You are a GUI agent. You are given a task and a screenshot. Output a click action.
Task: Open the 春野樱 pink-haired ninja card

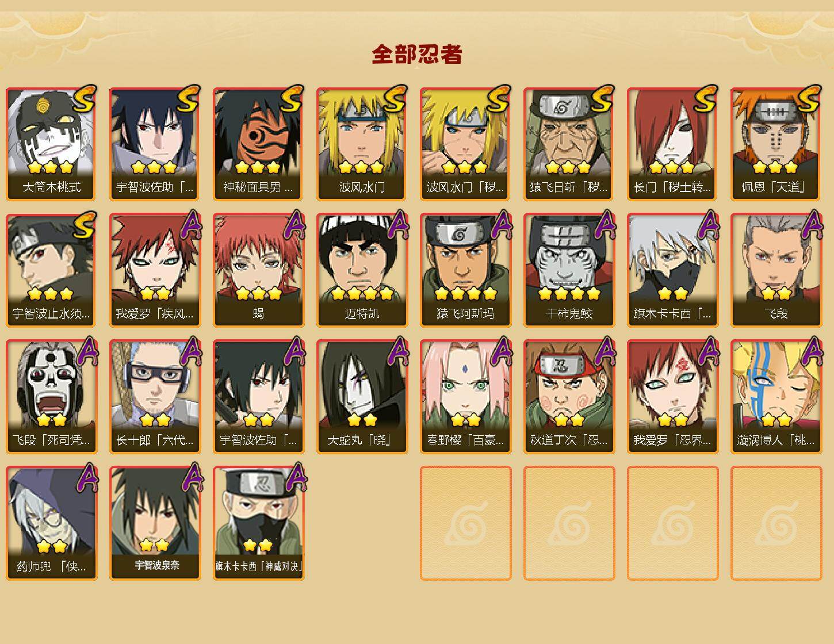point(465,397)
